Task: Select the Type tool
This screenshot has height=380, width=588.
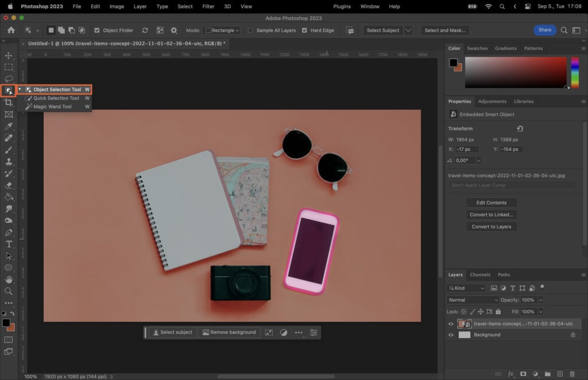Action: pyautogui.click(x=9, y=244)
